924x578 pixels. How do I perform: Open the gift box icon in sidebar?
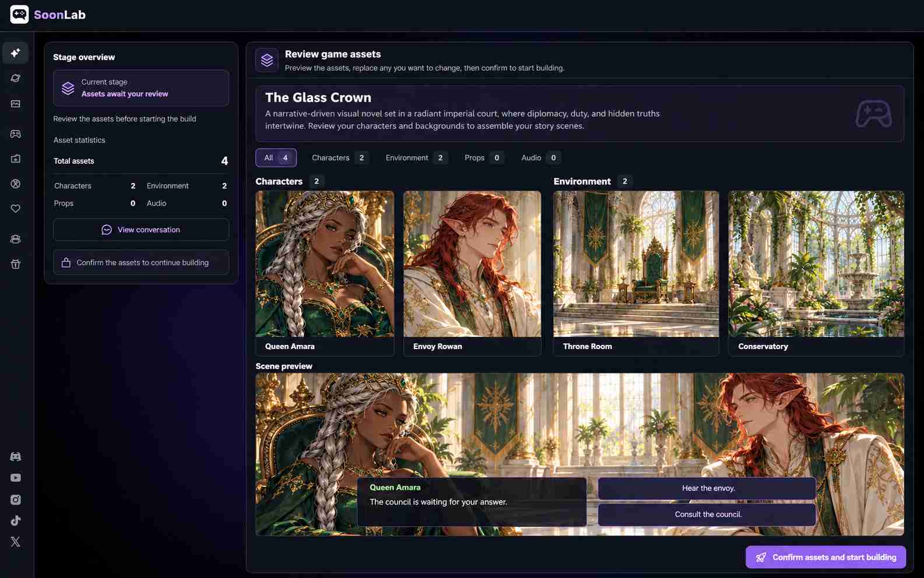tap(16, 264)
